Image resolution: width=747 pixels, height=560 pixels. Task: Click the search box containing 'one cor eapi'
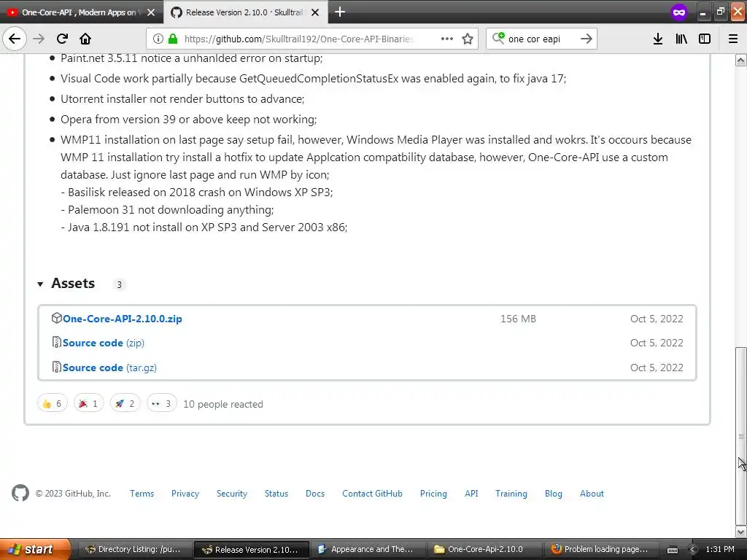click(x=541, y=39)
